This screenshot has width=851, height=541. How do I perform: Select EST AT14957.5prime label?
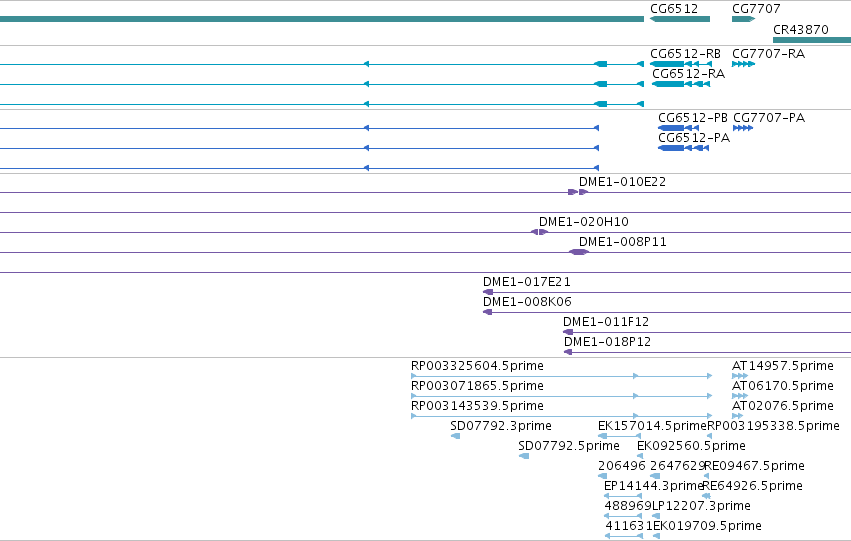point(783,366)
